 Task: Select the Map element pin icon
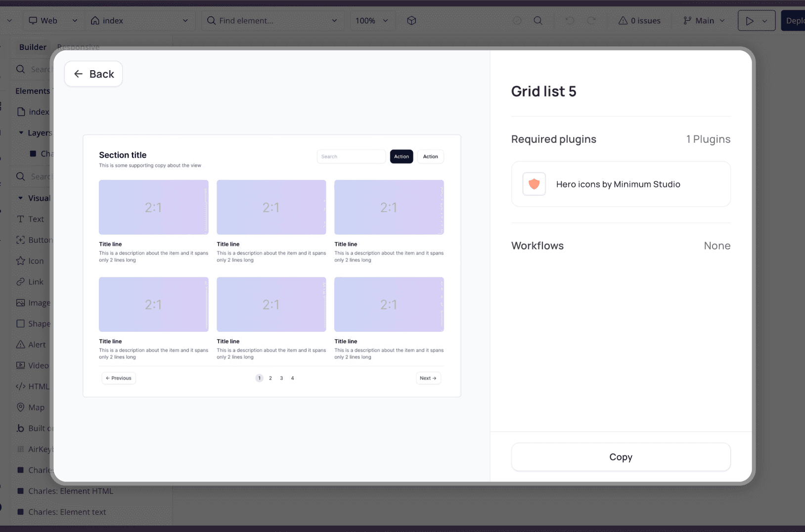(x=21, y=407)
